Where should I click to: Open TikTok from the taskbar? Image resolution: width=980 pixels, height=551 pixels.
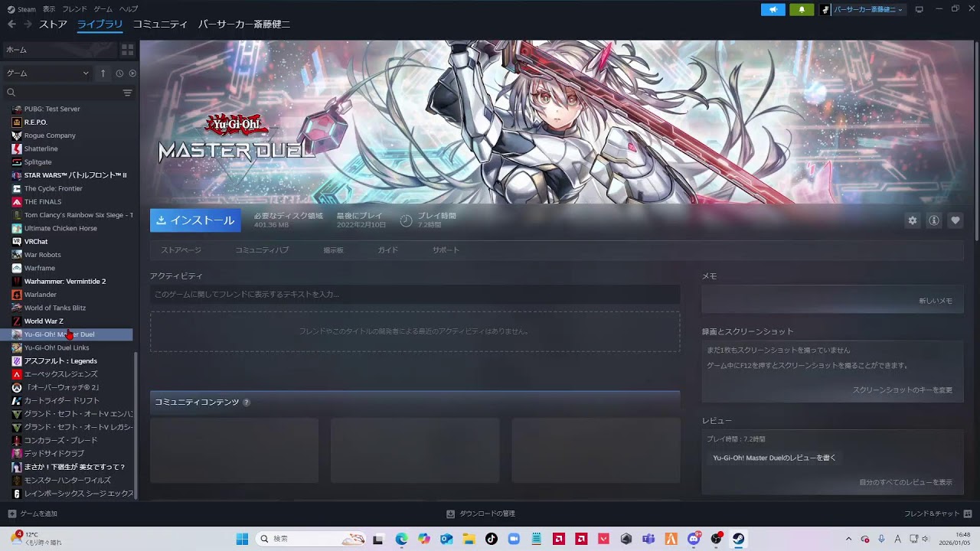tap(492, 539)
